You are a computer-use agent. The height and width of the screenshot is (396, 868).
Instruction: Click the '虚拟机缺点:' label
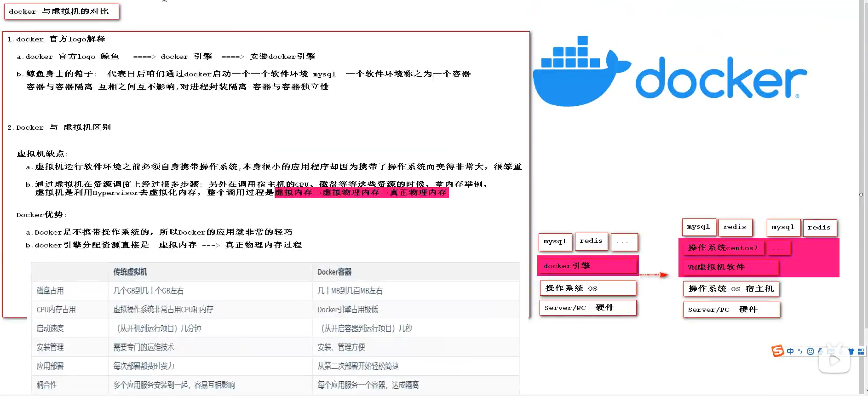42,154
